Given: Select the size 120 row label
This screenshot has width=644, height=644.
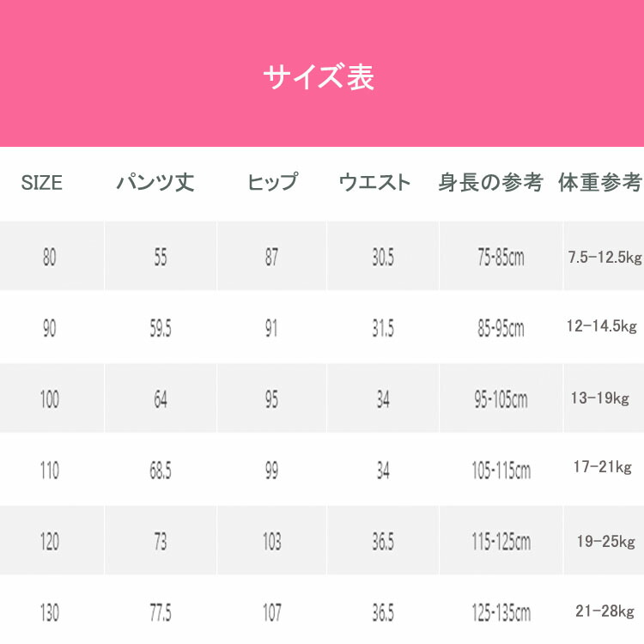Looking at the screenshot, I should pyautogui.click(x=50, y=542).
